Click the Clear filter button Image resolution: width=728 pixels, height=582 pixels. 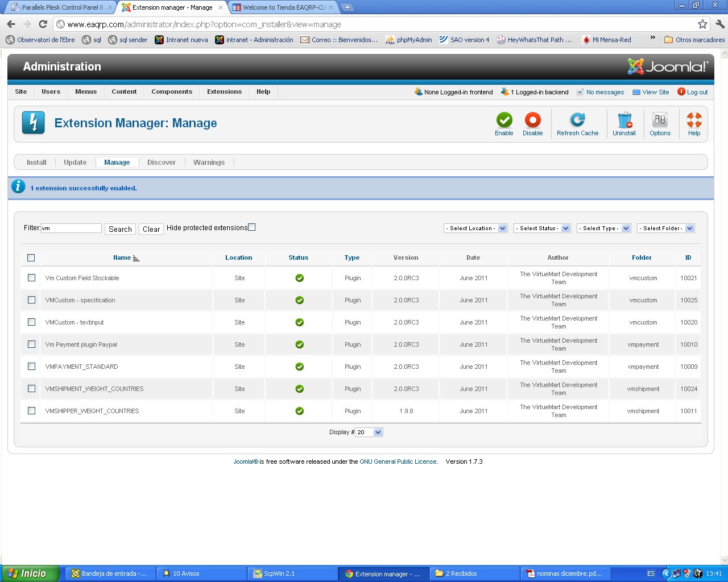coord(151,229)
